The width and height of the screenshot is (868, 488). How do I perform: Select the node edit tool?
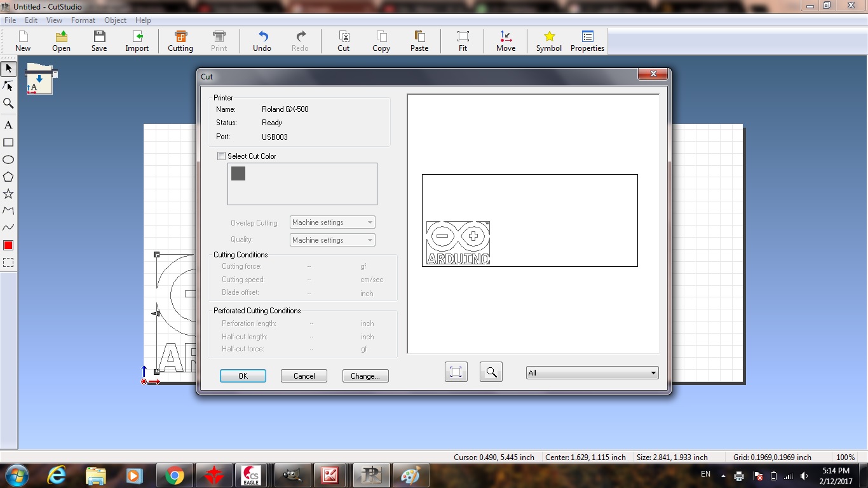8,86
